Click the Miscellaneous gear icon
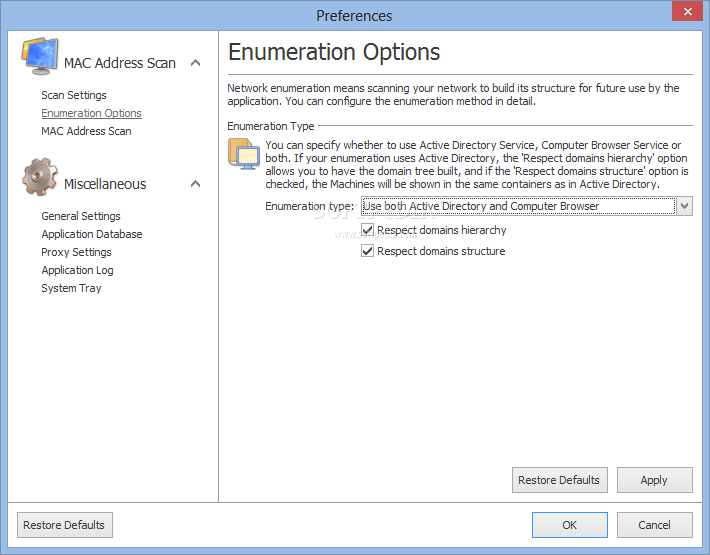The image size is (710, 555). (40, 177)
